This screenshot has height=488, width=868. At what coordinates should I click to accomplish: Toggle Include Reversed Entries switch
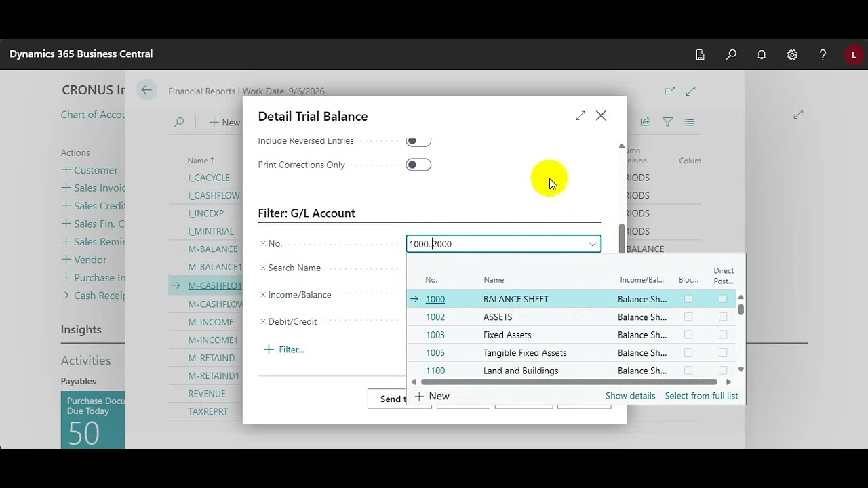tap(418, 141)
